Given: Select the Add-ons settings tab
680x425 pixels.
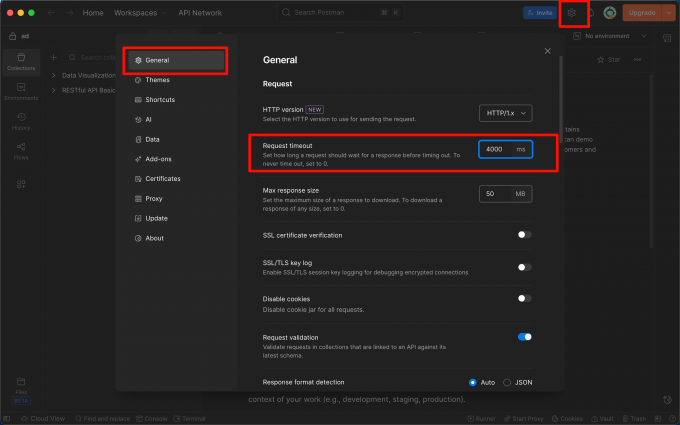Looking at the screenshot, I should [x=176, y=159].
